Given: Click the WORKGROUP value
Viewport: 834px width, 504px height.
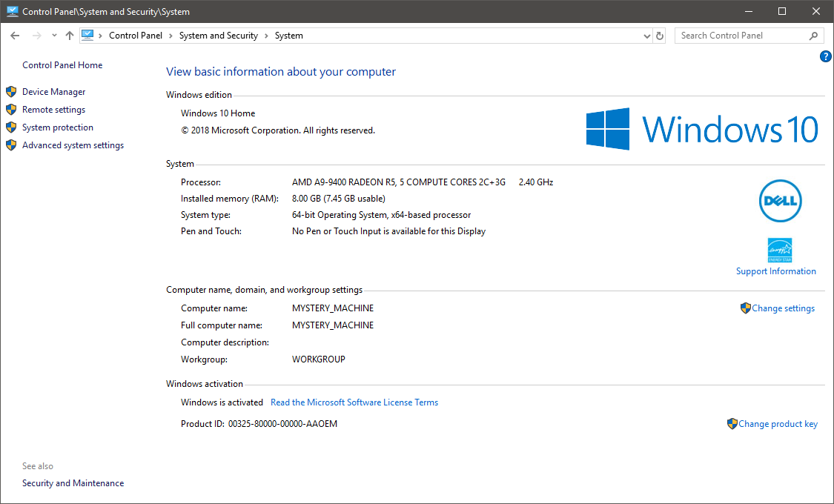Looking at the screenshot, I should 319,359.
